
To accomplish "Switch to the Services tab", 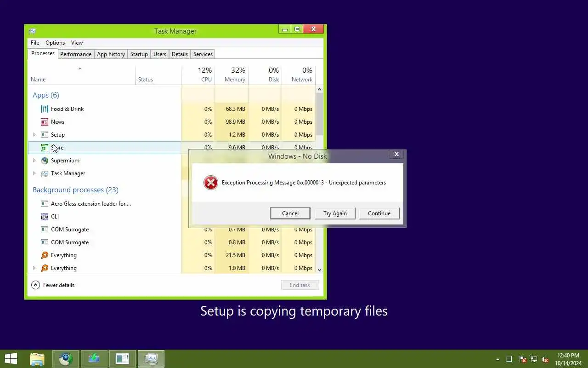I will pyautogui.click(x=203, y=54).
